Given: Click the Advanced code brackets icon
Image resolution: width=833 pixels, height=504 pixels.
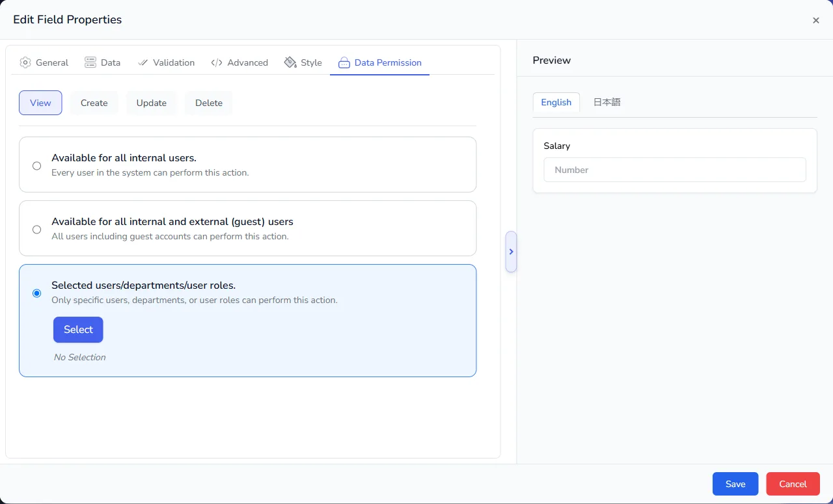Looking at the screenshot, I should (217, 62).
